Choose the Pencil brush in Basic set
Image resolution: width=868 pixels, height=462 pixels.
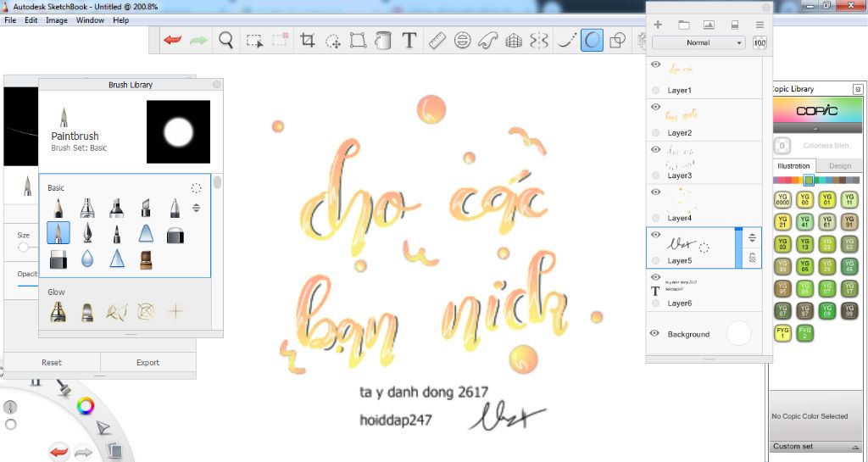(x=58, y=208)
